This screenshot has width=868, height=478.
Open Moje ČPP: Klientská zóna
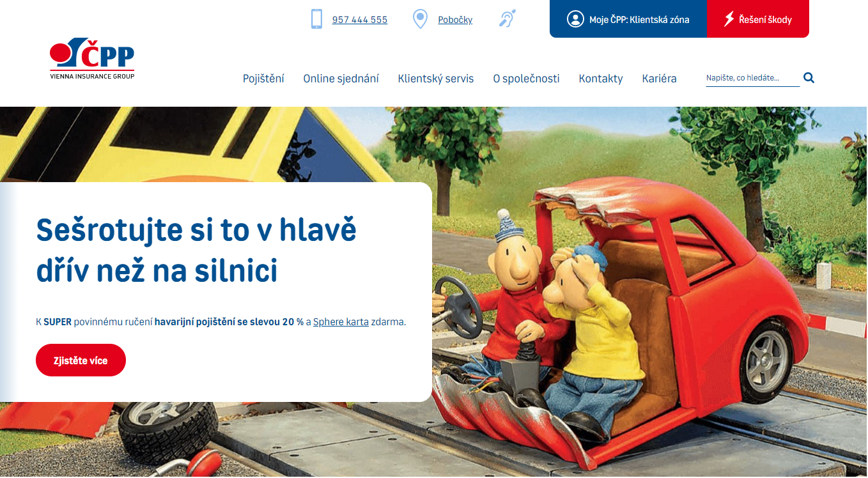click(628, 19)
